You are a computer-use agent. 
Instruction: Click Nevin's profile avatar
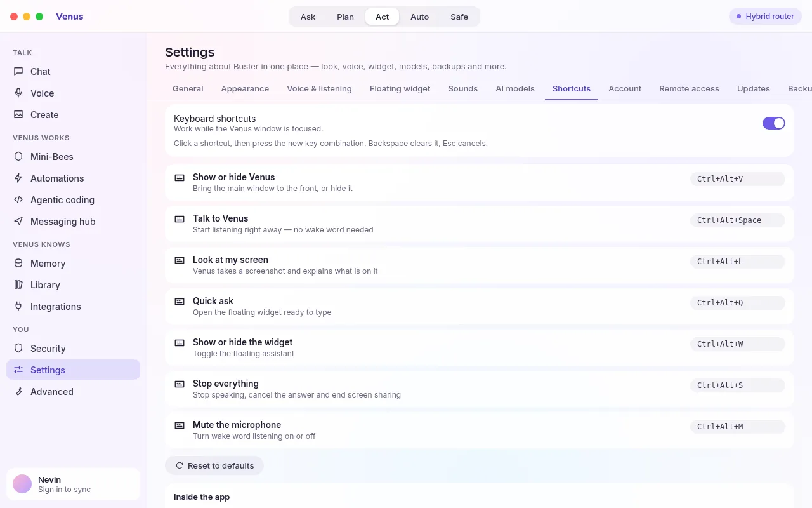point(22,484)
